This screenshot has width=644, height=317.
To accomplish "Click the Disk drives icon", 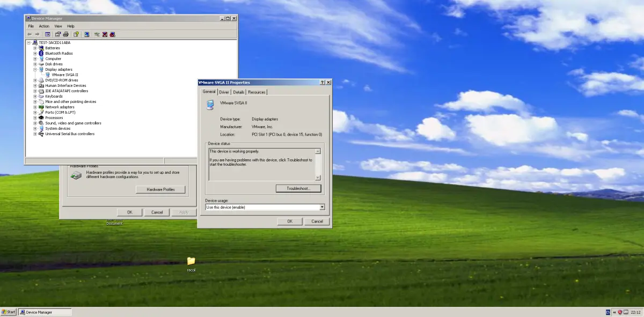I will (41, 64).
